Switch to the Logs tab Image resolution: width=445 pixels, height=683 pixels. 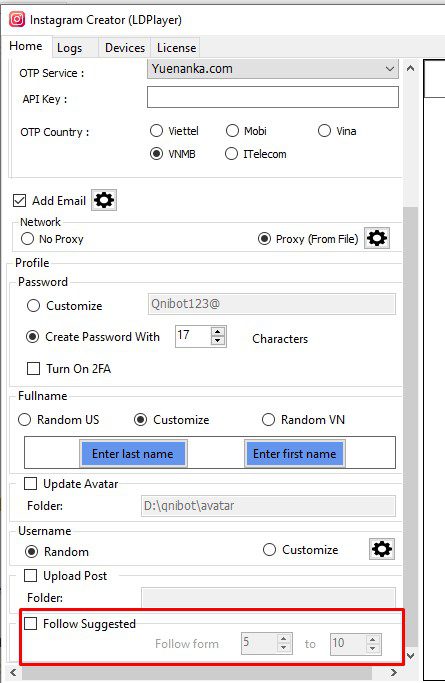70,47
